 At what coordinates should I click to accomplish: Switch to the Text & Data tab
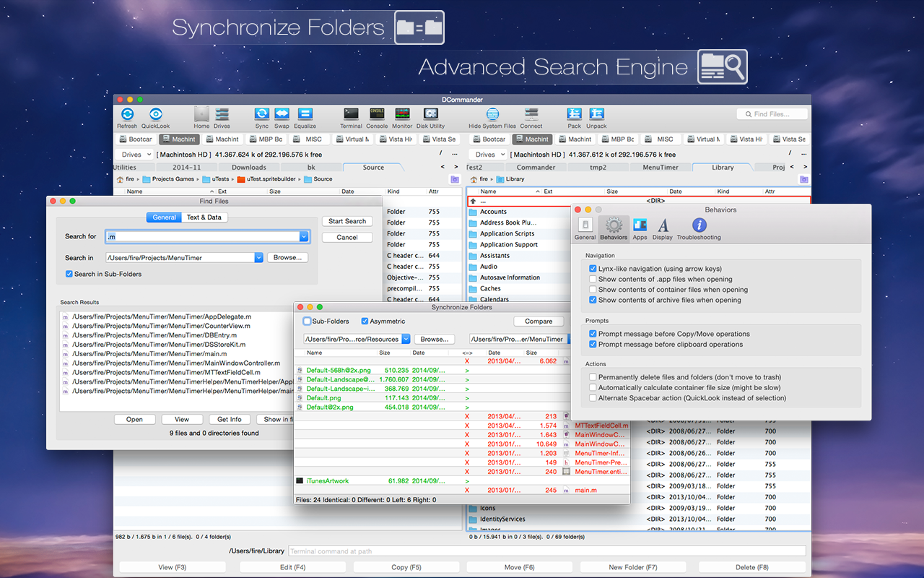point(204,217)
